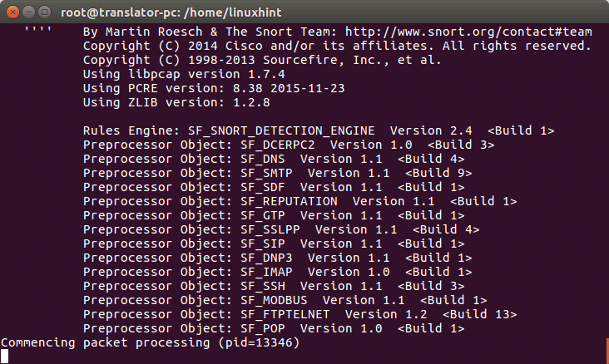The height and width of the screenshot is (364, 609).
Task: Minimize the terminal window
Action: coord(27,12)
